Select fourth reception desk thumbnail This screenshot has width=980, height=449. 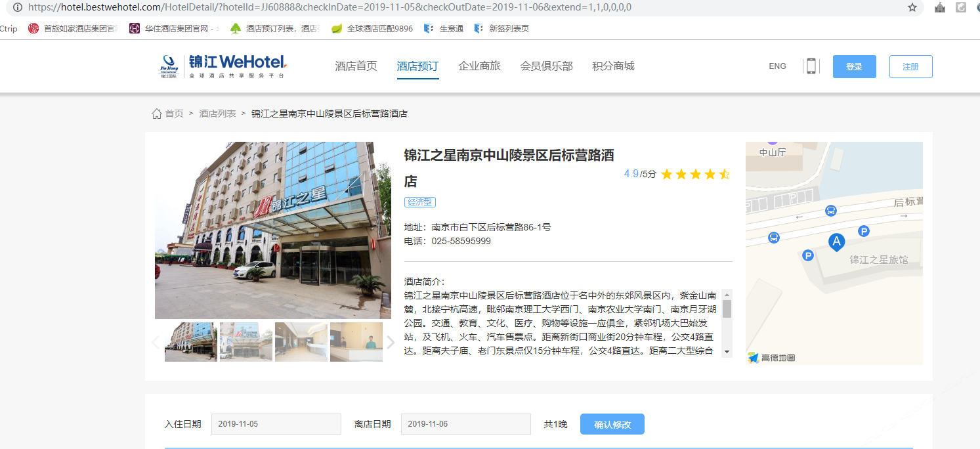356,342
